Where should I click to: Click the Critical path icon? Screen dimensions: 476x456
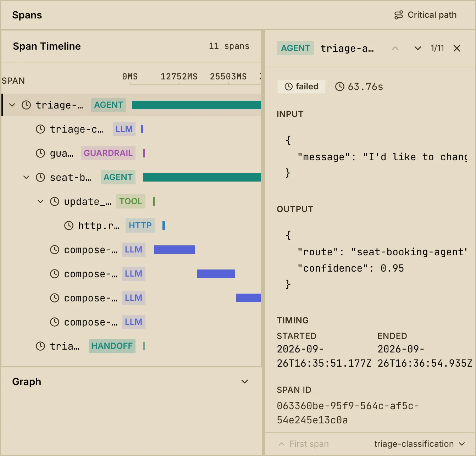tap(399, 15)
